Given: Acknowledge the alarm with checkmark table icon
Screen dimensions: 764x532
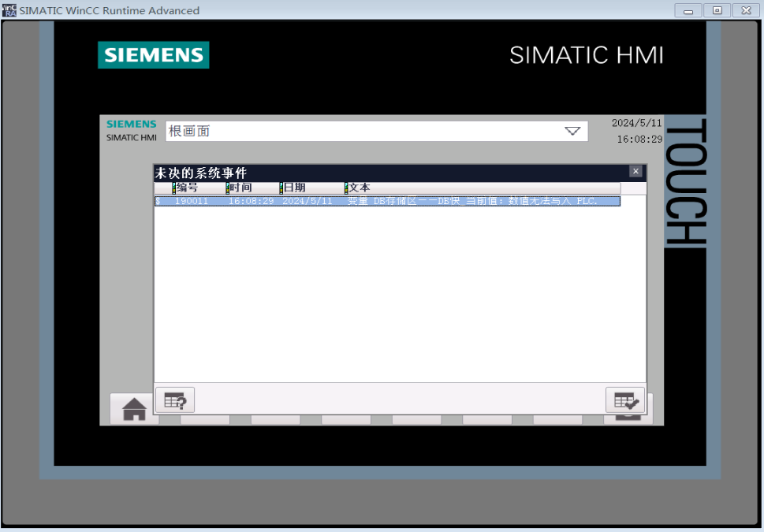Looking at the screenshot, I should 624,400.
